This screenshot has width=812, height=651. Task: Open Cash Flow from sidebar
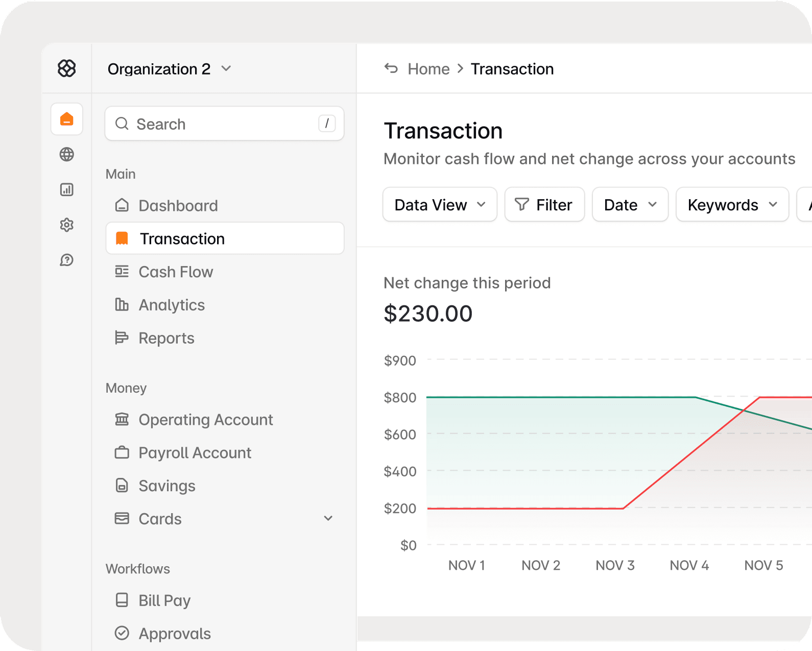[176, 272]
